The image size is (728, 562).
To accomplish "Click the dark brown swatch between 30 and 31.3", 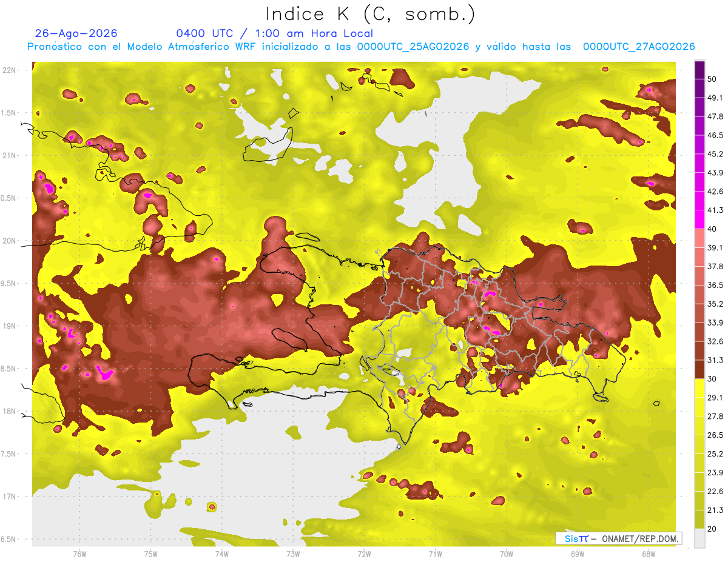I will tap(699, 369).
